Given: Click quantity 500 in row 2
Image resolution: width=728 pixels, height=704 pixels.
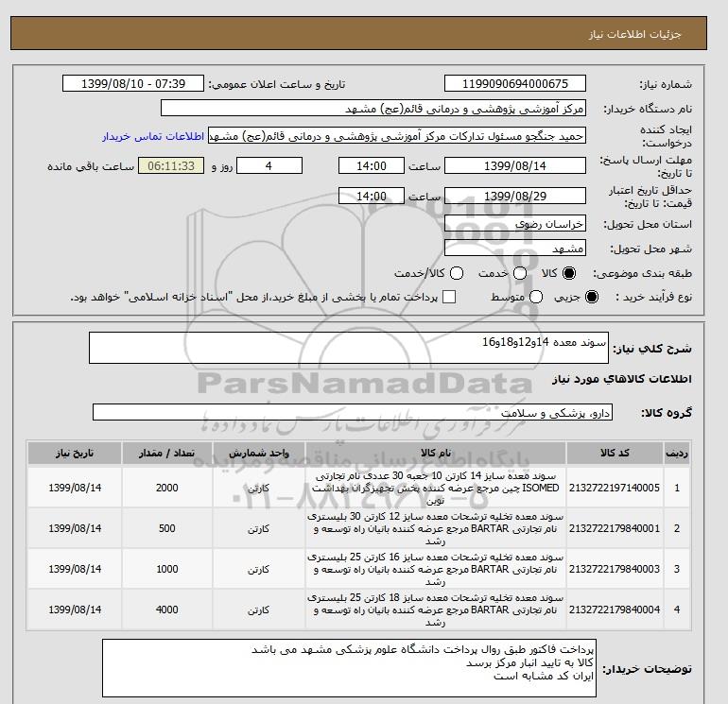Looking at the screenshot, I should [x=167, y=528].
